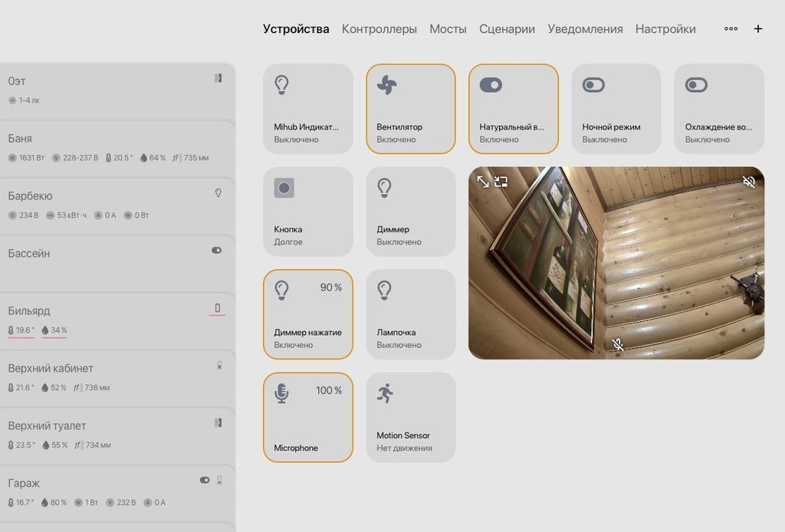Click the Motion Sensor Нет движения status
Screen dimensions: 785x532
[404, 448]
